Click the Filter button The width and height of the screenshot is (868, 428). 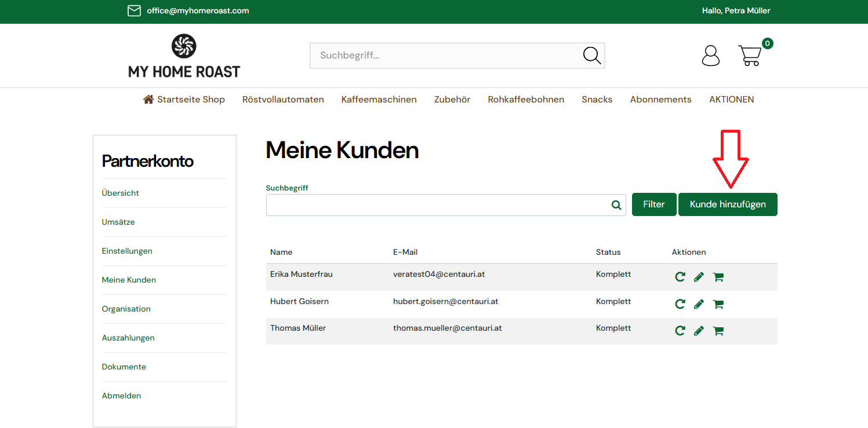click(654, 204)
